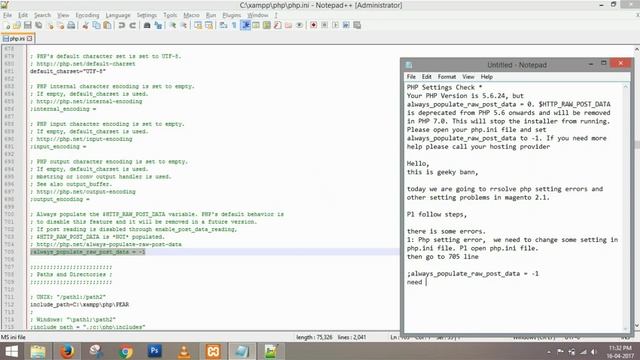Screen dimensions: 640x360
Task: Undo last change with Undo icon
Action: click(122, 25)
